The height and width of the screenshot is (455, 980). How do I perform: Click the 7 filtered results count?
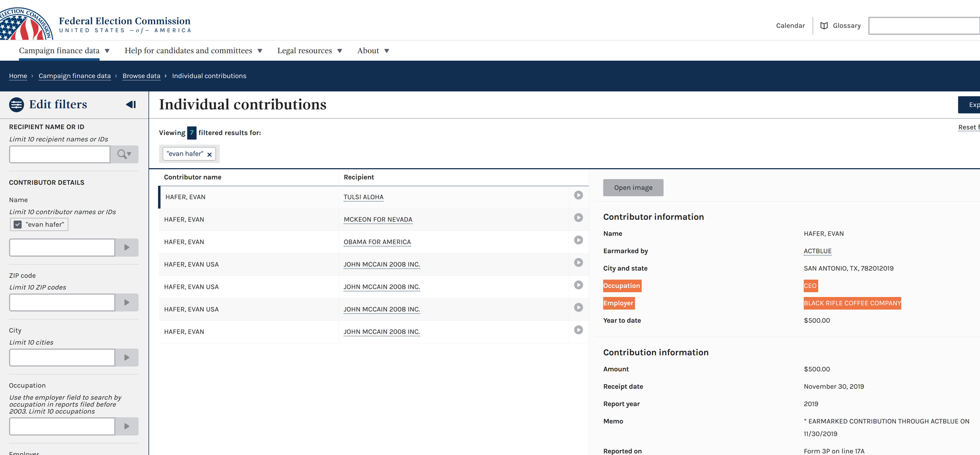191,133
